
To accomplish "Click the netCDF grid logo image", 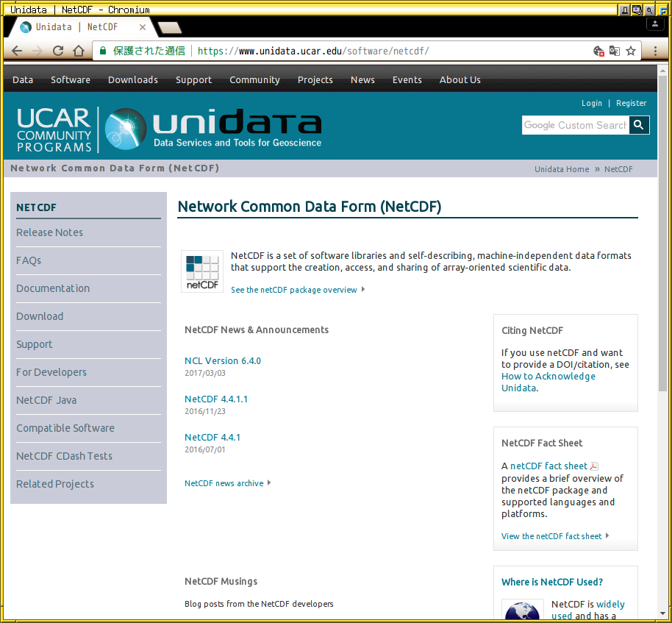I will [x=202, y=271].
